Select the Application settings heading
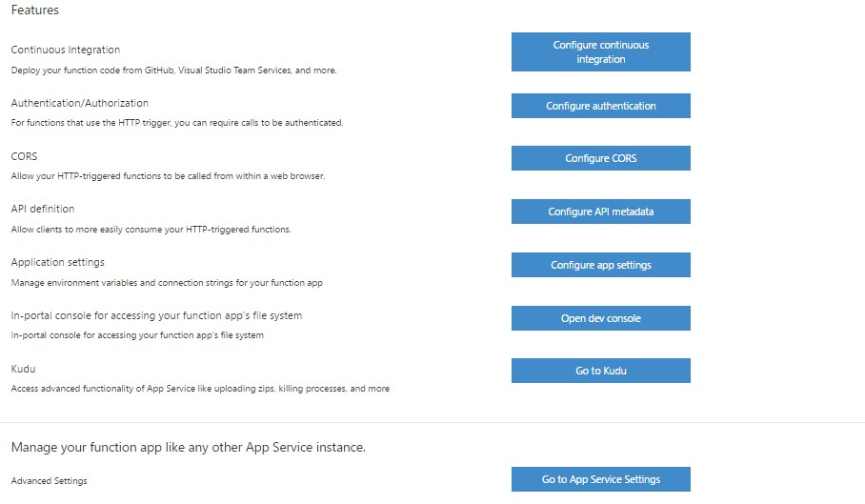The image size is (865, 504). click(57, 262)
